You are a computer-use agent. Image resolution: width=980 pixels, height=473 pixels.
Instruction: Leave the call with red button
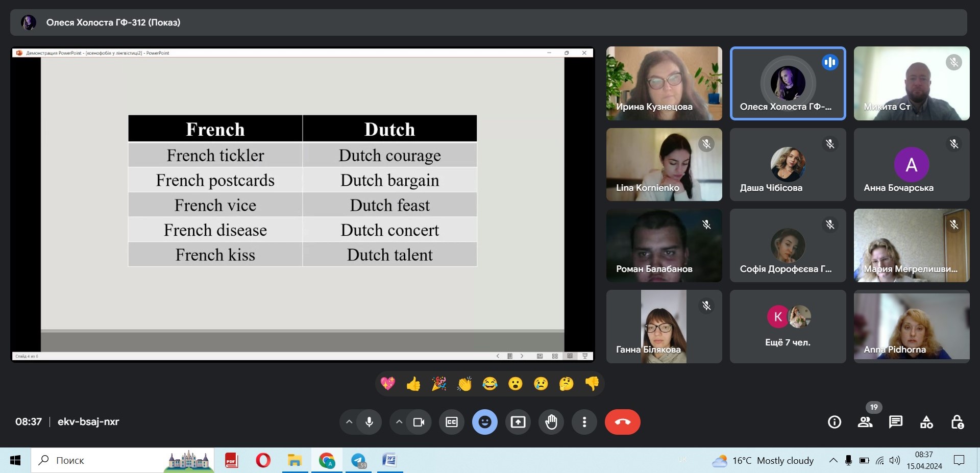click(x=622, y=422)
